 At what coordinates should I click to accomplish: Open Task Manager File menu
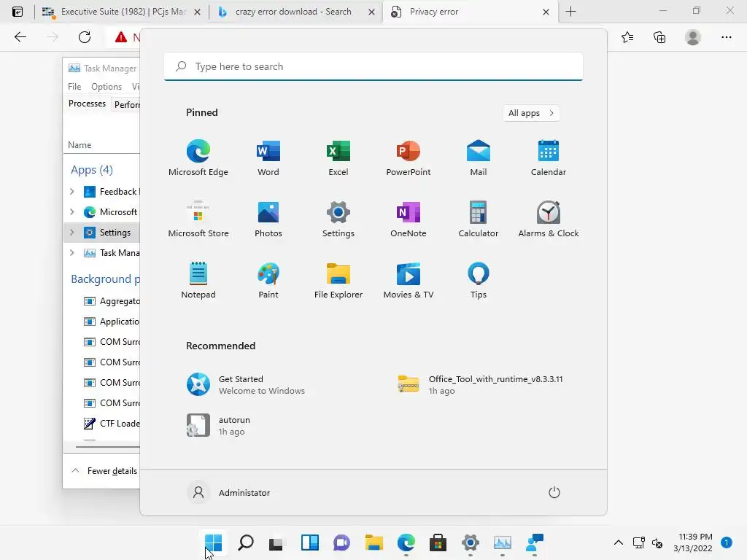click(74, 87)
